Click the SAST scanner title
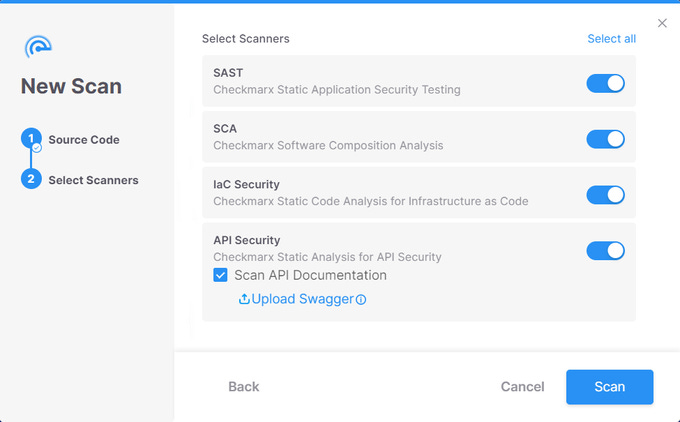The image size is (680, 422). pos(228,73)
